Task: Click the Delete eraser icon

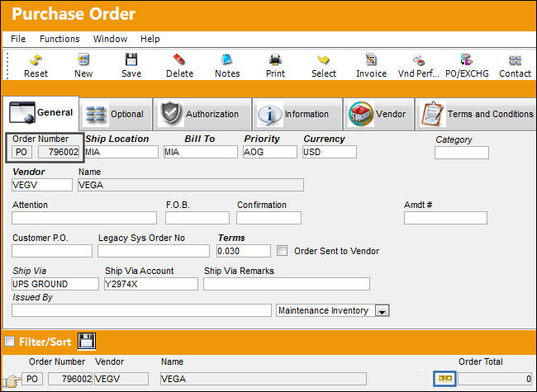Action: 179,60
